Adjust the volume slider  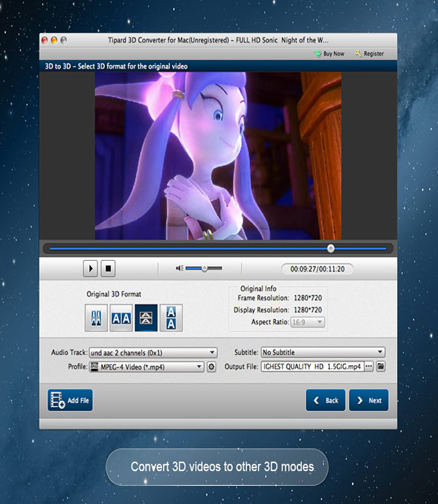[x=204, y=268]
